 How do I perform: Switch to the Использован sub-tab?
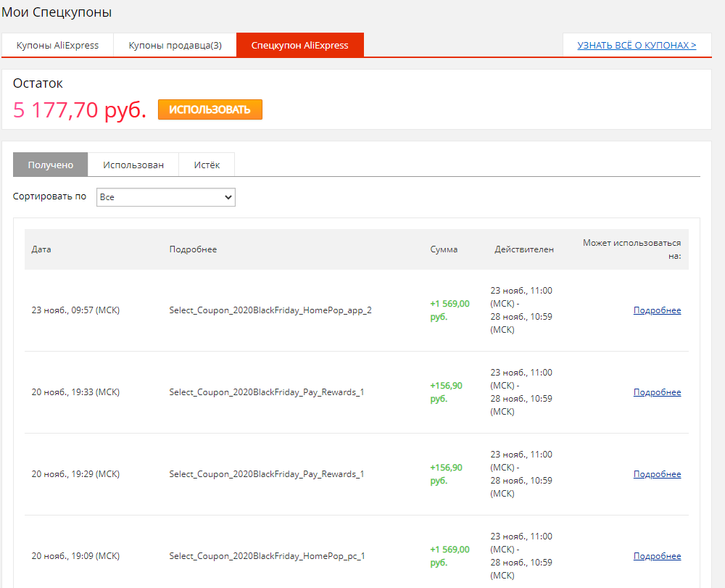pyautogui.click(x=133, y=165)
